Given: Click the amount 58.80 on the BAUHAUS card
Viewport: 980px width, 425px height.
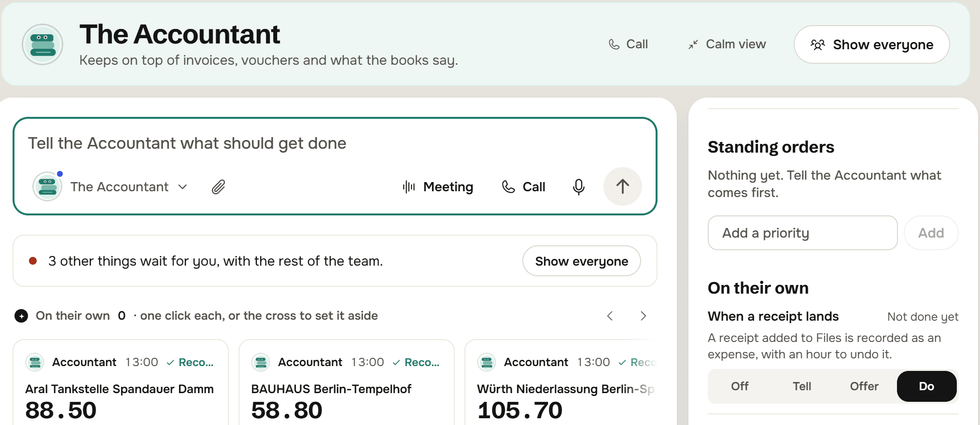Looking at the screenshot, I should coord(287,411).
